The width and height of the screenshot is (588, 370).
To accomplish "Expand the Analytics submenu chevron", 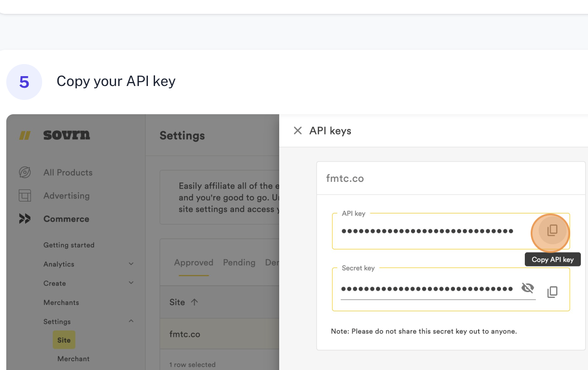I will click(x=131, y=264).
